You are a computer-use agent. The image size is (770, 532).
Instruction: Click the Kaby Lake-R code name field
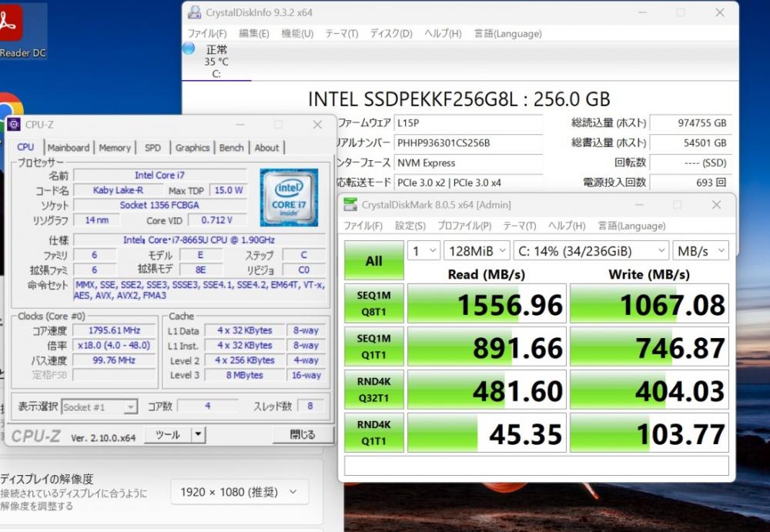click(118, 190)
